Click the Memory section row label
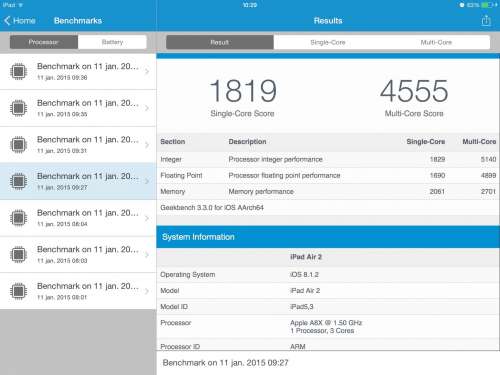This screenshot has height=375, width=500. point(173,191)
